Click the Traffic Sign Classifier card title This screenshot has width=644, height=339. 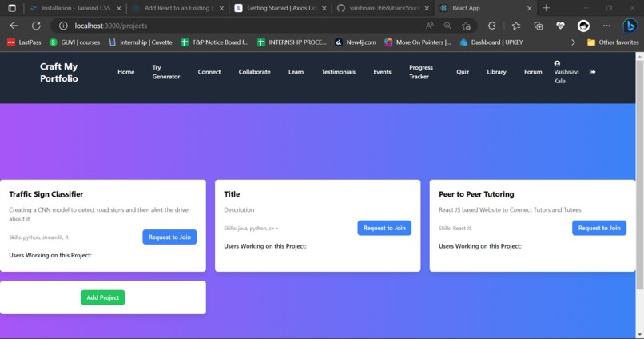[x=46, y=194]
